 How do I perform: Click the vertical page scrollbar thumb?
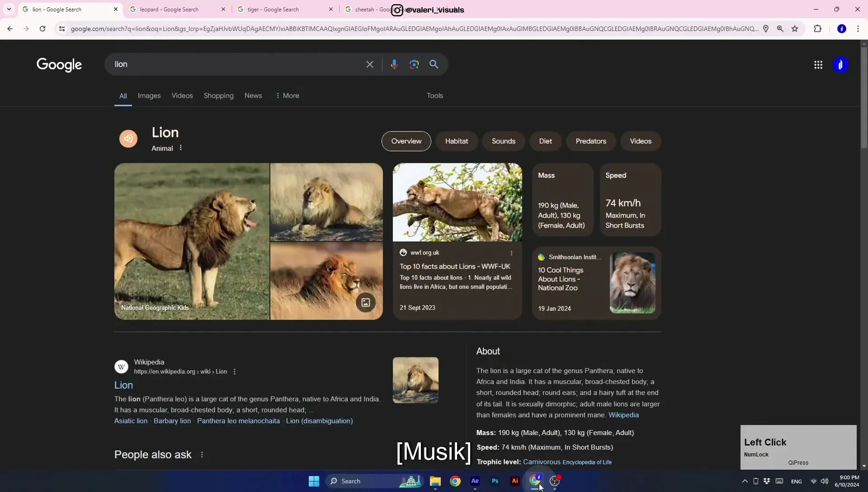click(x=864, y=97)
